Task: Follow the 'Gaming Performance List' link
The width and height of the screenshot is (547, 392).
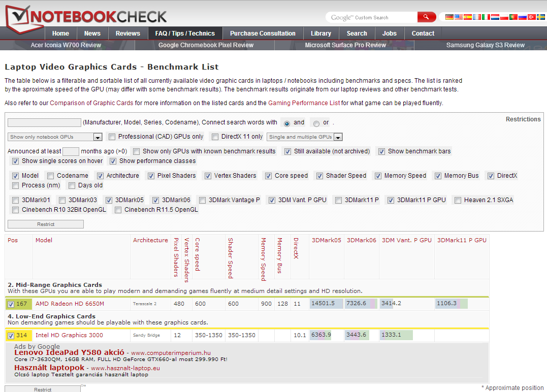Action: click(x=304, y=103)
